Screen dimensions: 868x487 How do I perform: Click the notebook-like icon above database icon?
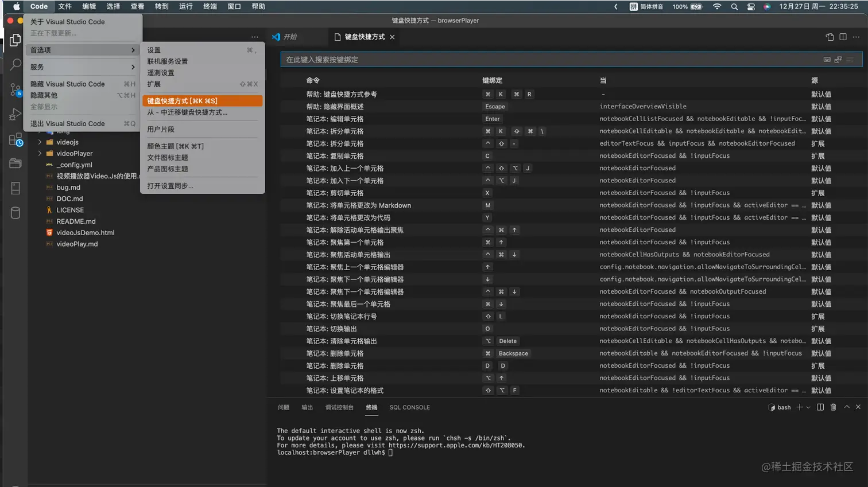click(15, 188)
